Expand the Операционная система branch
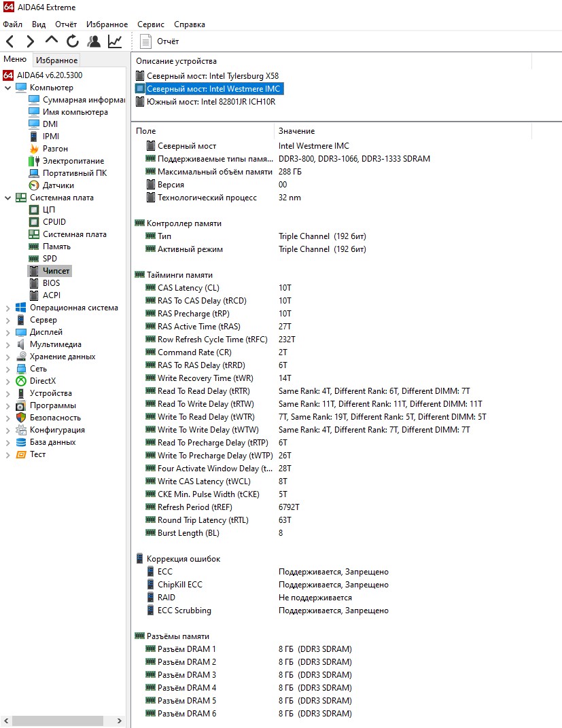This screenshot has width=562, height=728. tap(7, 308)
